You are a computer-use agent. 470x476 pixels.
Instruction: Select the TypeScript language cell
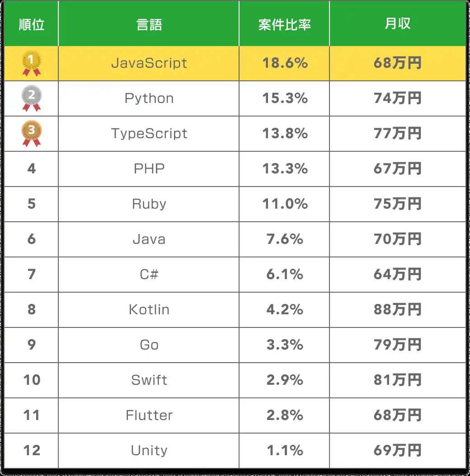(149, 134)
